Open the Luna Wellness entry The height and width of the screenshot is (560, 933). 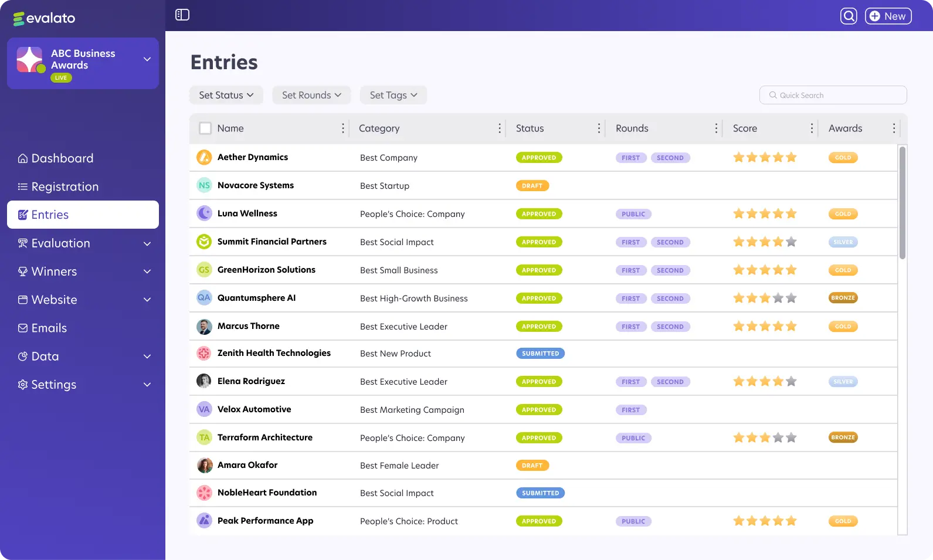coord(247,213)
